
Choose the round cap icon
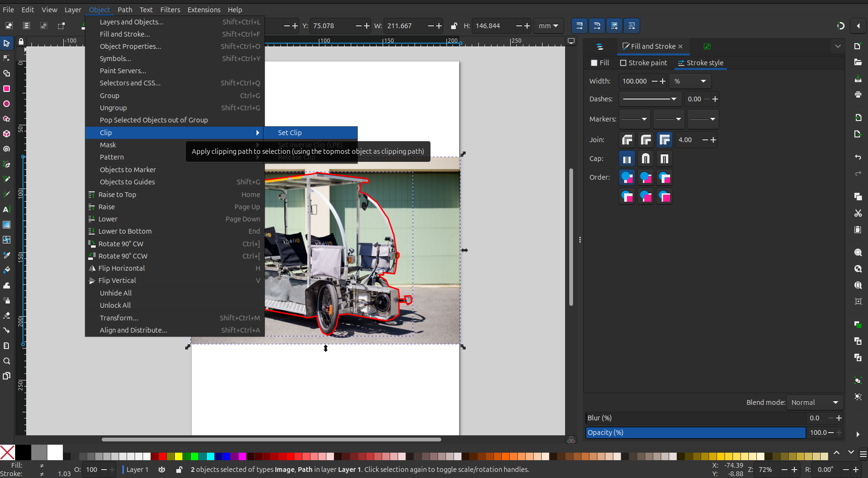(646, 159)
